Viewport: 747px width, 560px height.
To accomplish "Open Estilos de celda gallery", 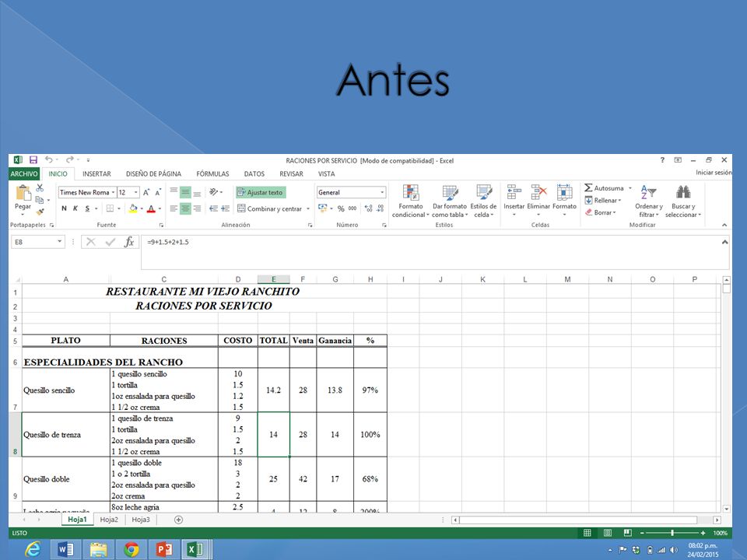I will [x=483, y=201].
